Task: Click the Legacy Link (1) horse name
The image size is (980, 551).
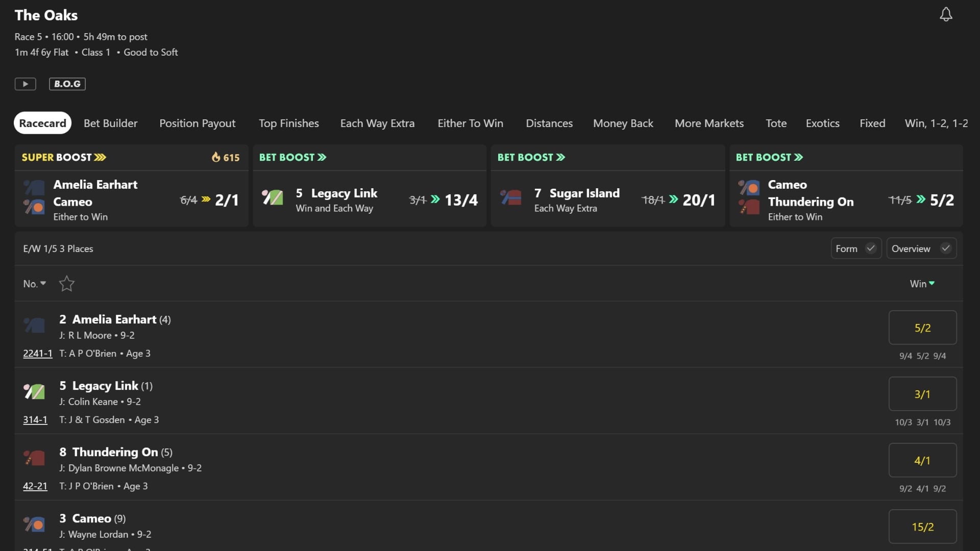Action: (106, 386)
